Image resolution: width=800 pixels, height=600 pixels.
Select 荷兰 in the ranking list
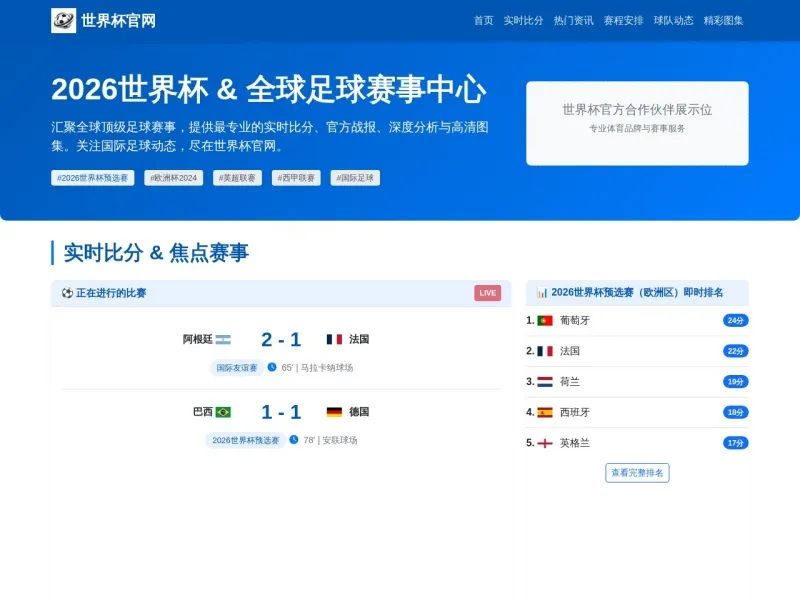point(569,382)
